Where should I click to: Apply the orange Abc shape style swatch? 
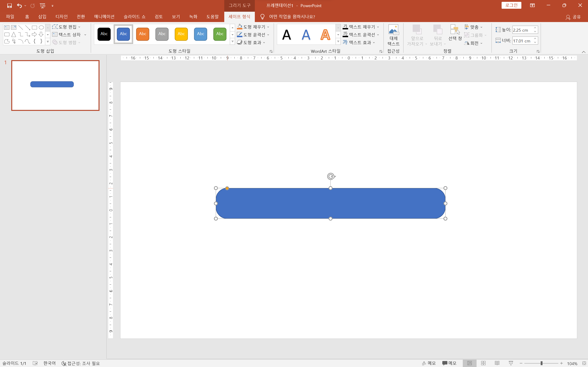pyautogui.click(x=143, y=34)
